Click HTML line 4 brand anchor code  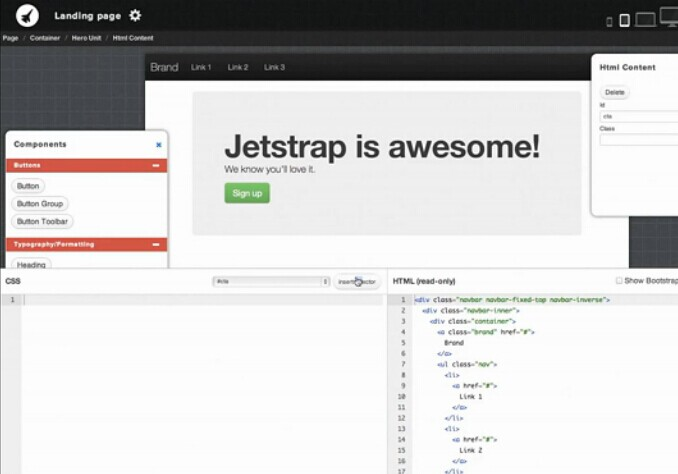pyautogui.click(x=486, y=332)
